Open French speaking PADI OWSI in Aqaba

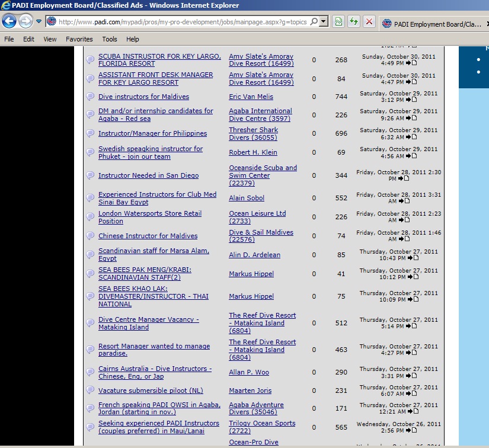coord(159,408)
